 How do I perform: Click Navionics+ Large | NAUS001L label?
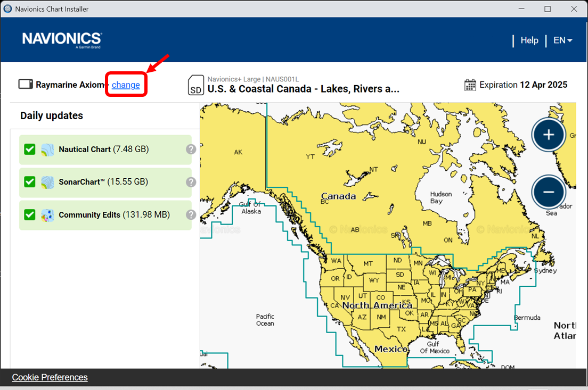tap(253, 79)
